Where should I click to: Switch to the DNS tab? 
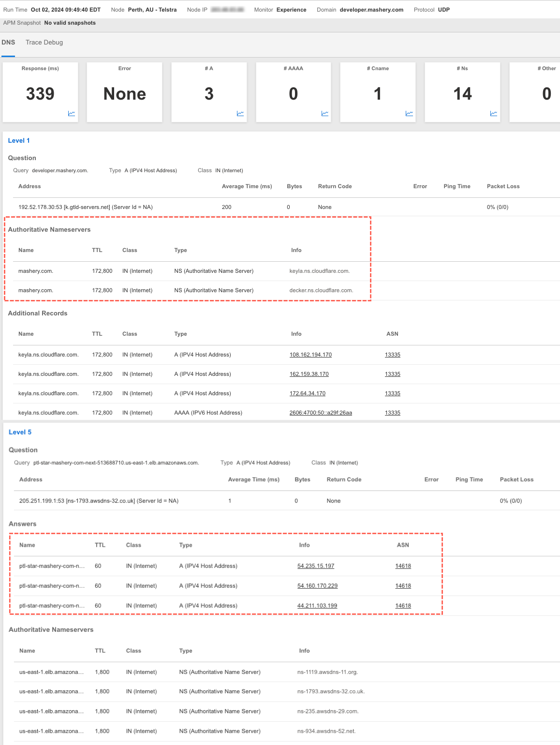[x=8, y=43]
